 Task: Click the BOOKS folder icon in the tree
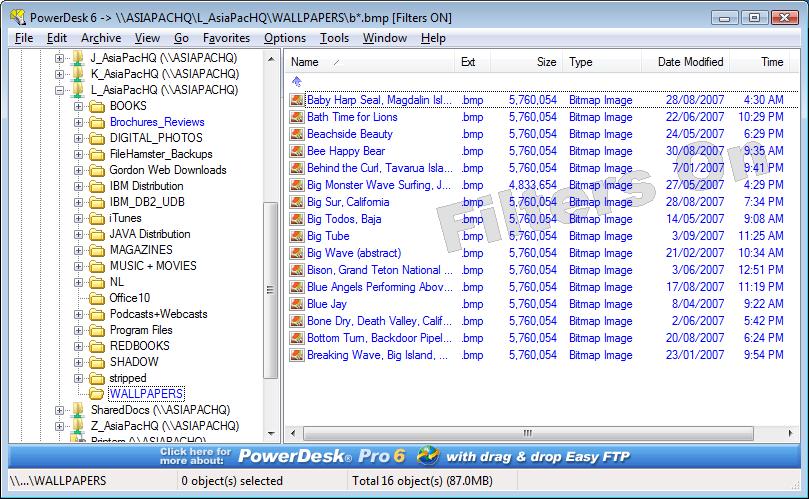point(97,106)
